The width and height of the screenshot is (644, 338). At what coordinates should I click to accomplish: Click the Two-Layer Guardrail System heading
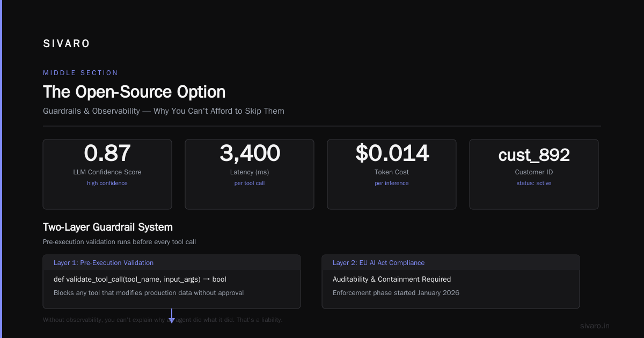(108, 227)
